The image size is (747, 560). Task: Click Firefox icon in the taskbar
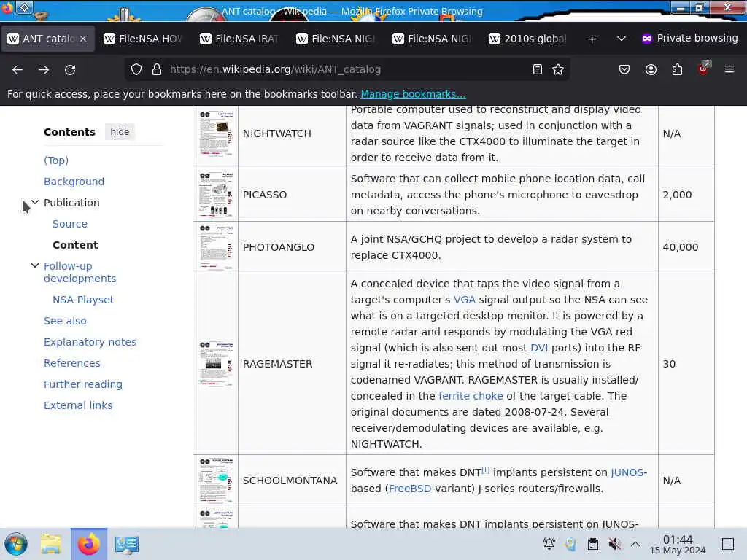pyautogui.click(x=89, y=544)
